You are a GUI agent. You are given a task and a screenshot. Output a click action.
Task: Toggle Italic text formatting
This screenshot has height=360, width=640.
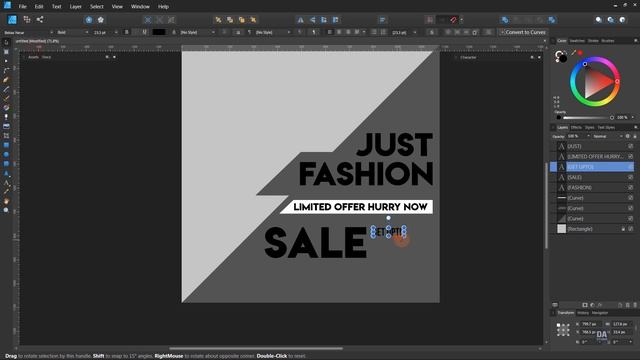point(135,32)
